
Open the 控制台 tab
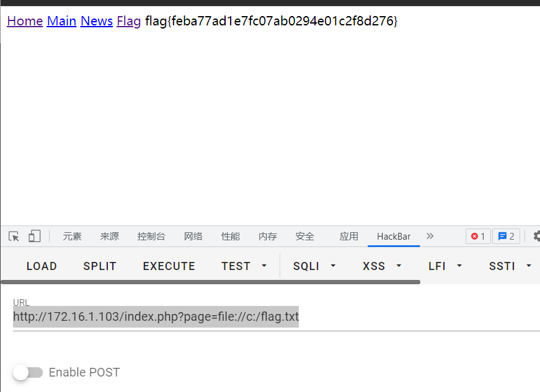coord(151,236)
